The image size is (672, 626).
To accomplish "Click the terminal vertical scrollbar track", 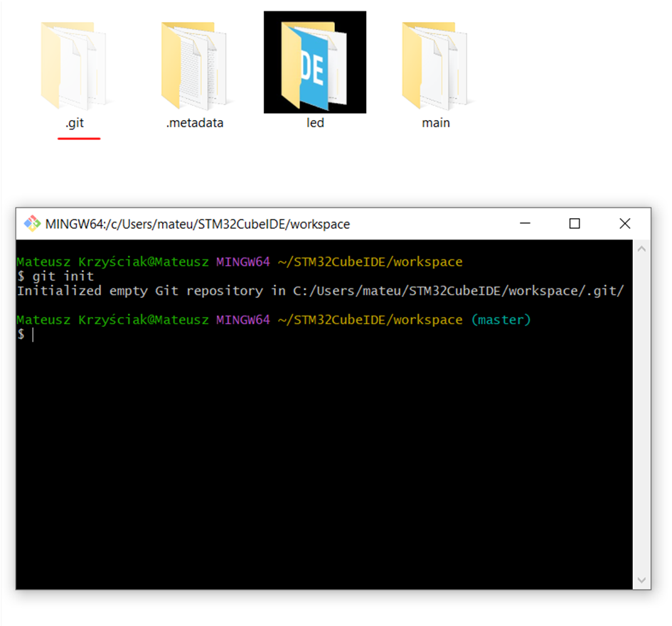I will [x=641, y=412].
